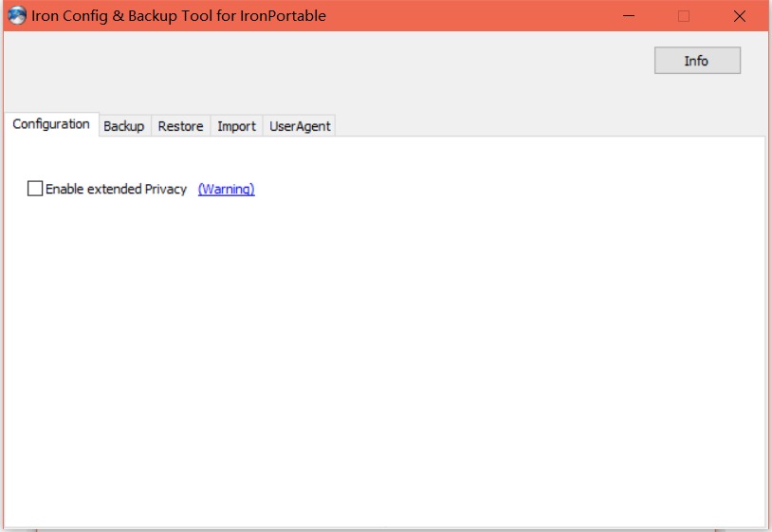Open the (Warning) link
This screenshot has height=532, width=772.
coord(227,189)
